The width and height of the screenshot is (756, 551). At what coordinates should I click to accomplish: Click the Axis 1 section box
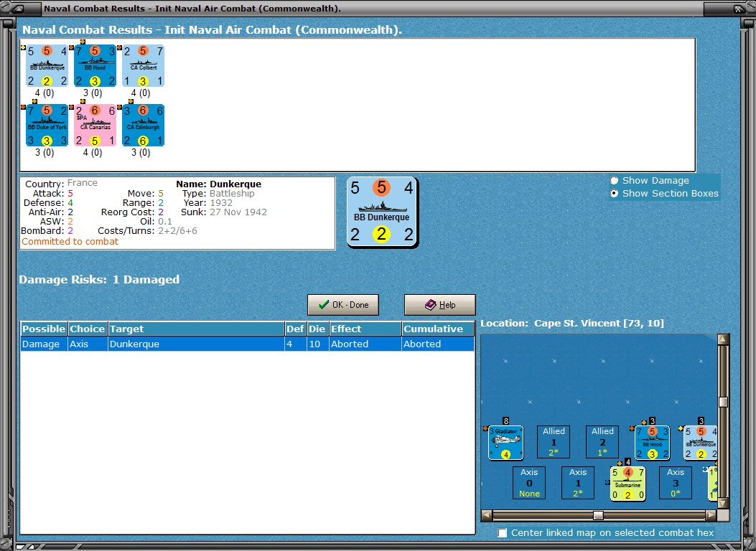pos(578,483)
